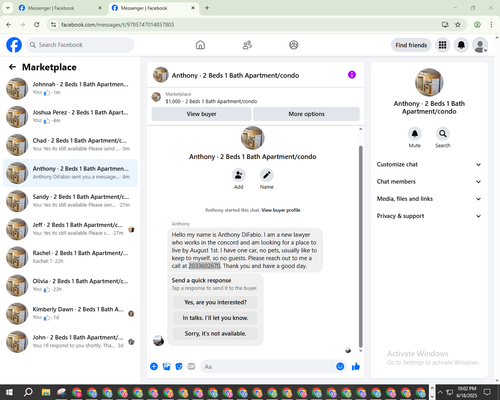
Task: Add people to the chat
Action: (238, 175)
